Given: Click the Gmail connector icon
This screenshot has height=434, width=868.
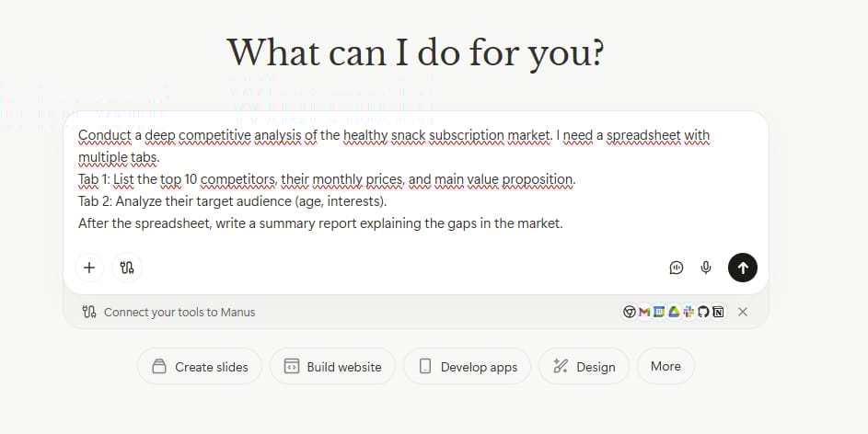Looking at the screenshot, I should pos(644,312).
